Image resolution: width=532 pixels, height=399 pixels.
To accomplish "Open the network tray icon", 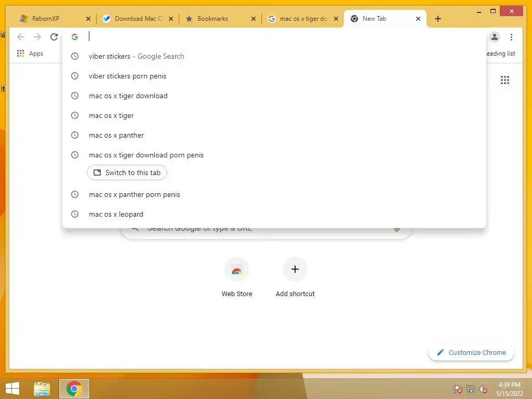I will click(x=471, y=389).
